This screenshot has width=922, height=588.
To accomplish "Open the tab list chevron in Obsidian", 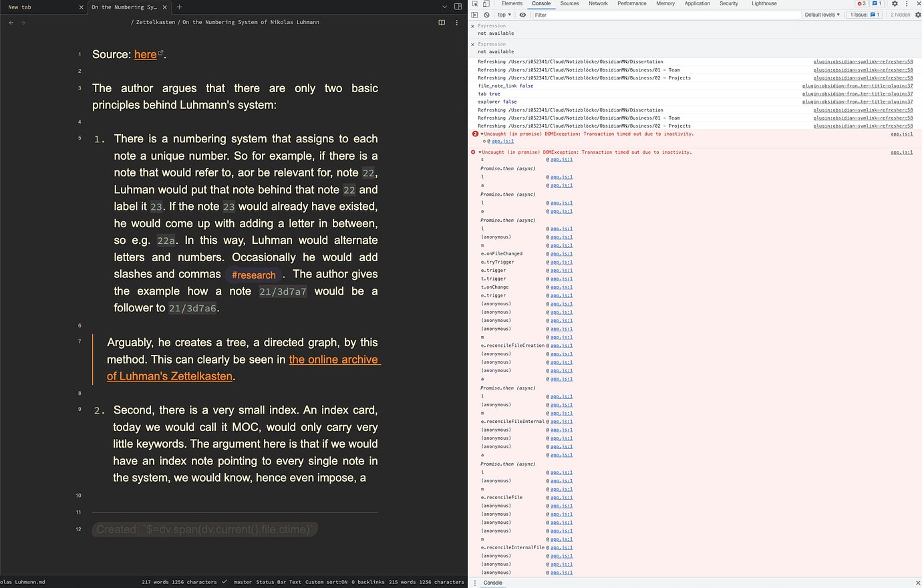I will (x=444, y=7).
